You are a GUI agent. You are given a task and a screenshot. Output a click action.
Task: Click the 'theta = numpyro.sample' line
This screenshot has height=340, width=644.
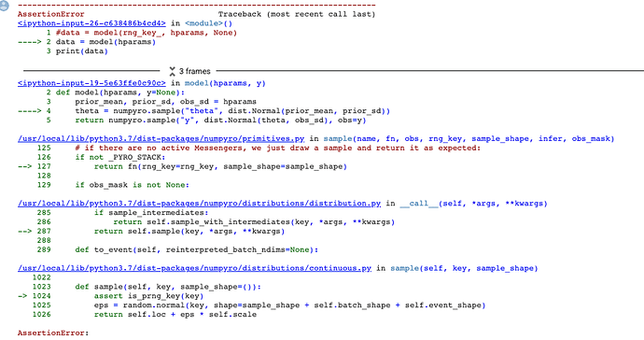pyautogui.click(x=232, y=111)
